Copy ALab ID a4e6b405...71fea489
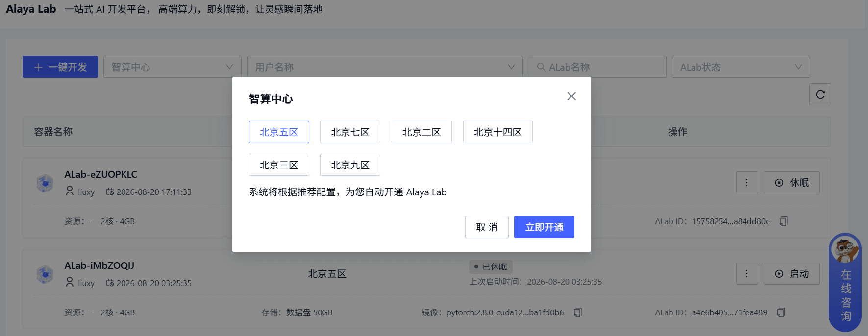The height and width of the screenshot is (336, 868). point(781,312)
